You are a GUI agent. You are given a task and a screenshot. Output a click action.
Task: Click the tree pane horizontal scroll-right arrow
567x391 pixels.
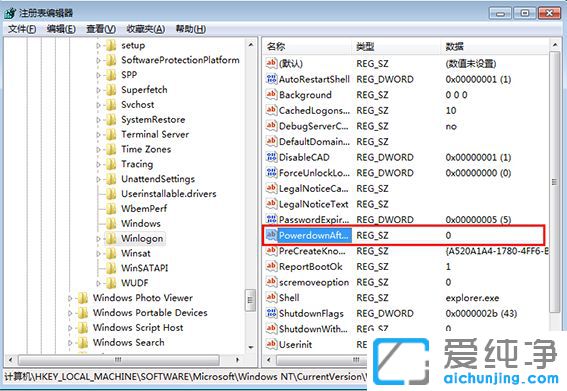238,360
